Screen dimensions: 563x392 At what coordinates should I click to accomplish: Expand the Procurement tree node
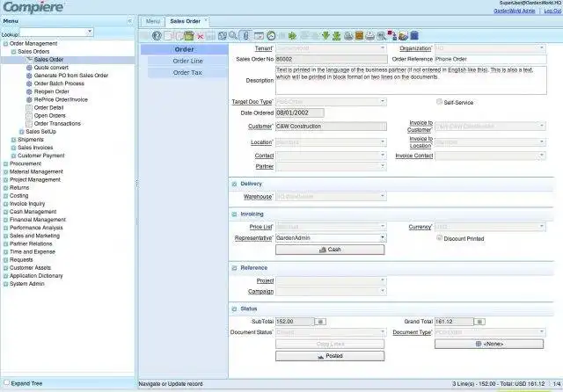point(6,163)
